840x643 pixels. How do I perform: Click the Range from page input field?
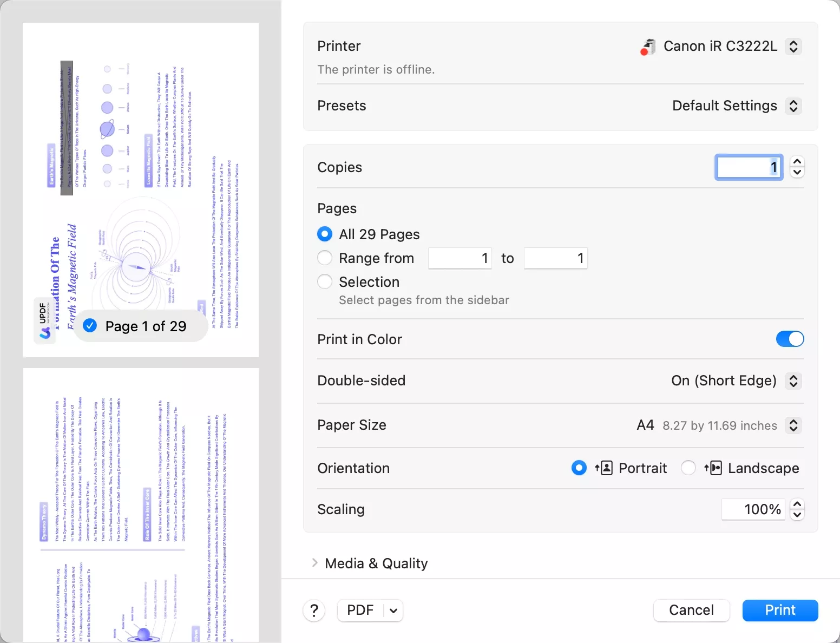coord(460,258)
